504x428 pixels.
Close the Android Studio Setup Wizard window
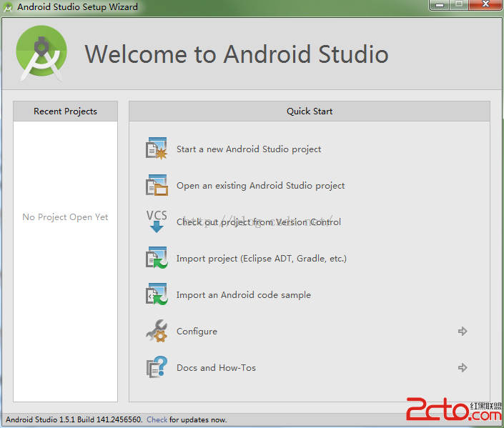coord(485,4)
